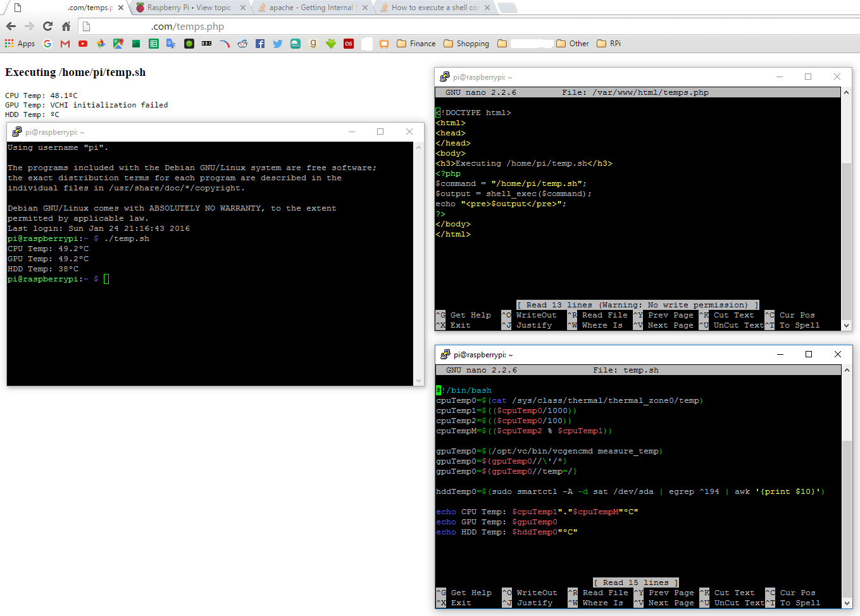Viewport: 860px width, 616px height.
Task: Open the Goodreads bookmark icon
Action: (313, 44)
